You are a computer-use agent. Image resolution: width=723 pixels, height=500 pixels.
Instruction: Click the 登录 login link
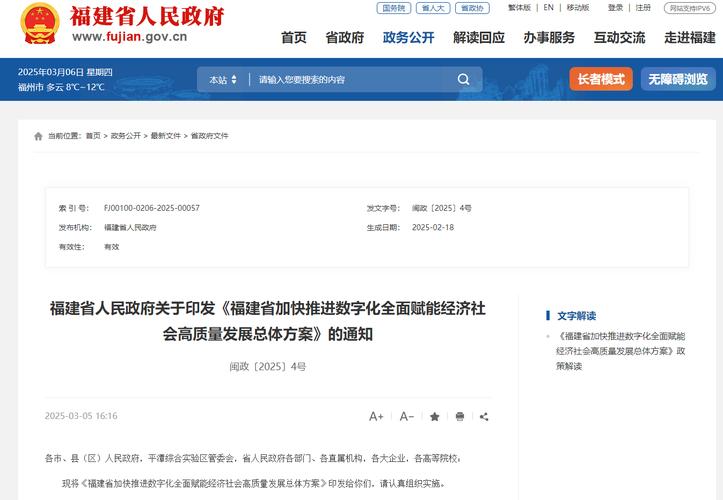tap(615, 8)
